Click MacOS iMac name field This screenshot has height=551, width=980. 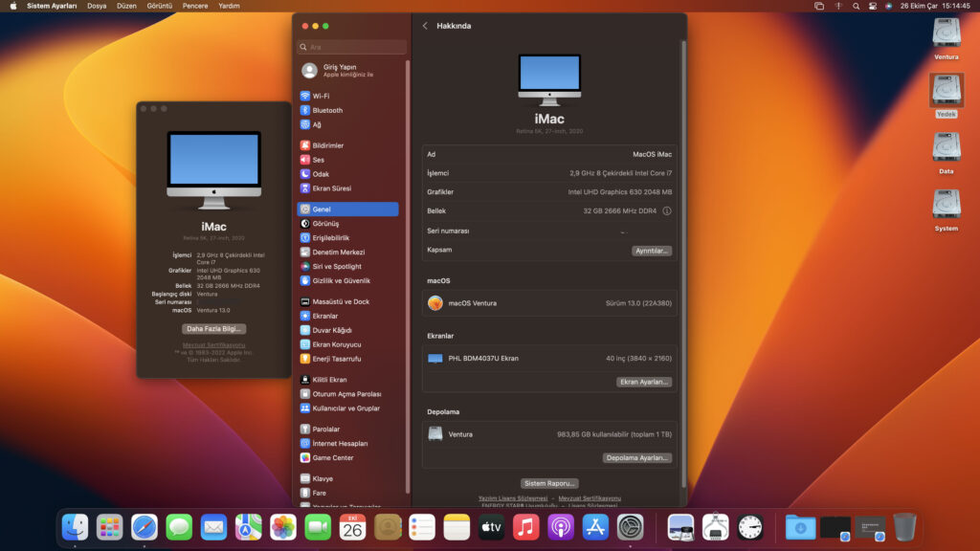click(x=652, y=154)
